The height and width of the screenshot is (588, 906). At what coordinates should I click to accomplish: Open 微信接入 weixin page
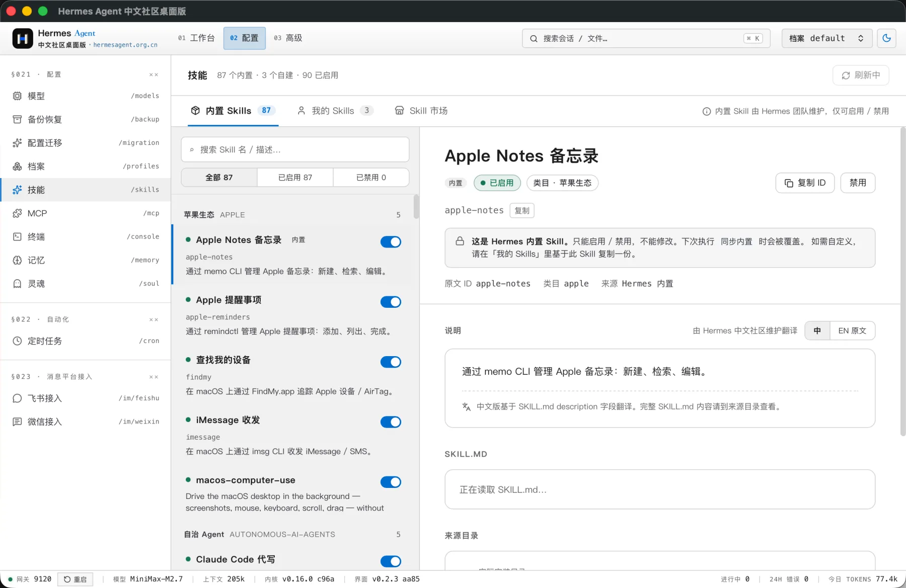(86, 422)
